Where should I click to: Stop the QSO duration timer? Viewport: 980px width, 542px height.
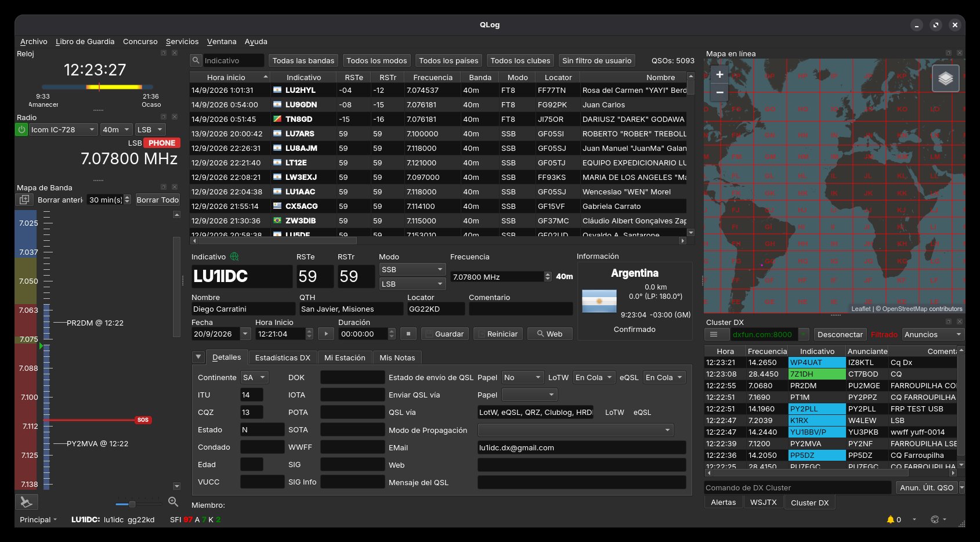(x=408, y=334)
